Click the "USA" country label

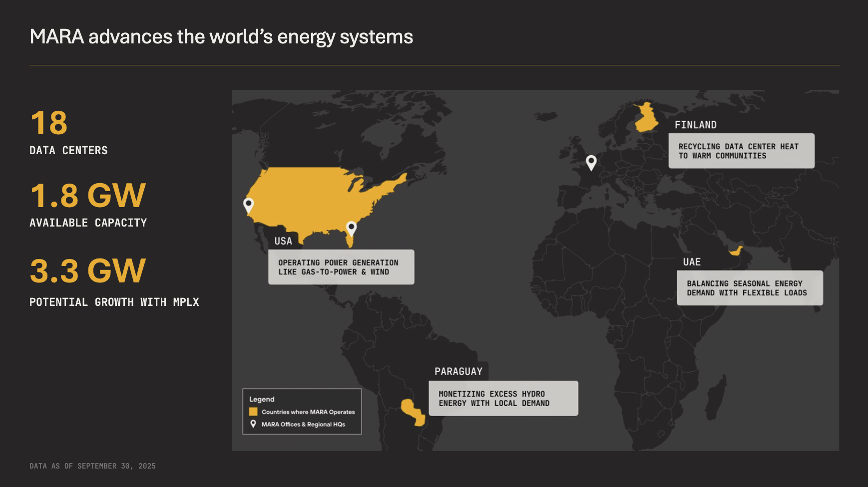283,241
